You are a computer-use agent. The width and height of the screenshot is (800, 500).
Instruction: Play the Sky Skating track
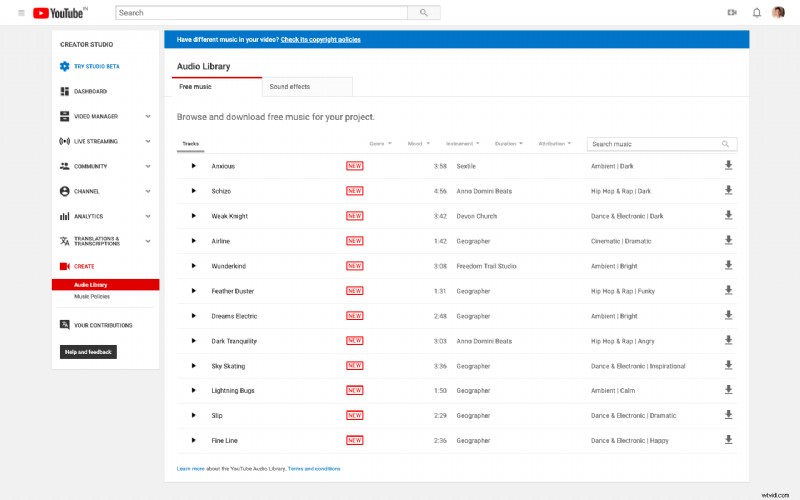tap(194, 366)
